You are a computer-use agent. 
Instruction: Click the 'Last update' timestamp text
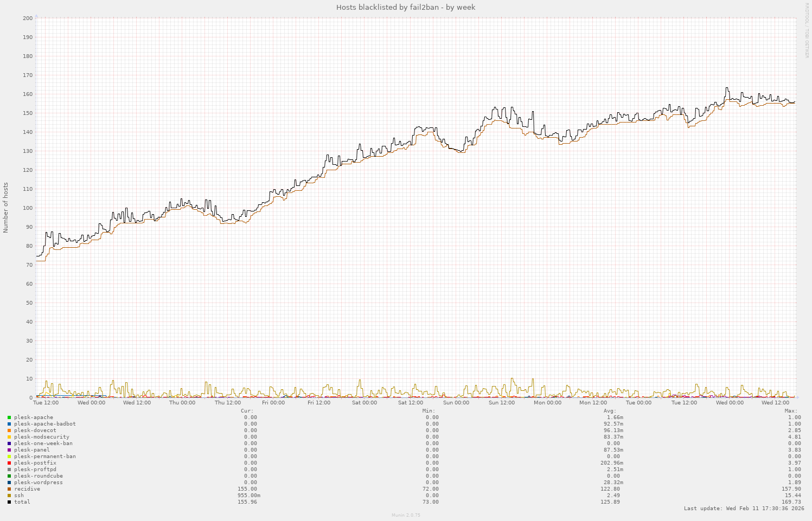click(744, 509)
